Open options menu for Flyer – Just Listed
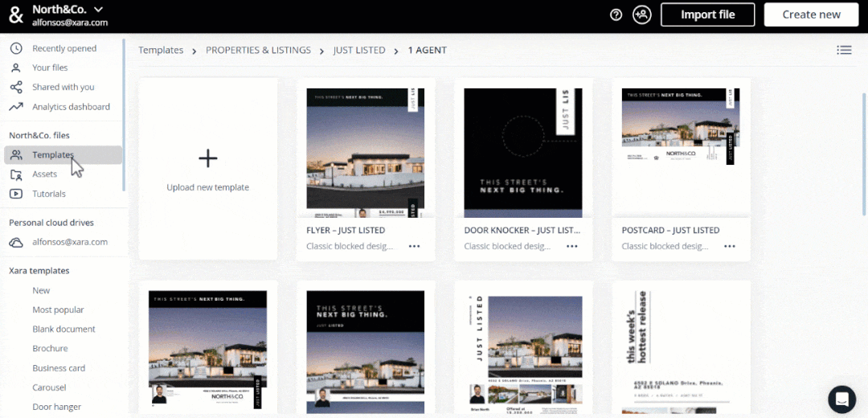 (x=415, y=247)
